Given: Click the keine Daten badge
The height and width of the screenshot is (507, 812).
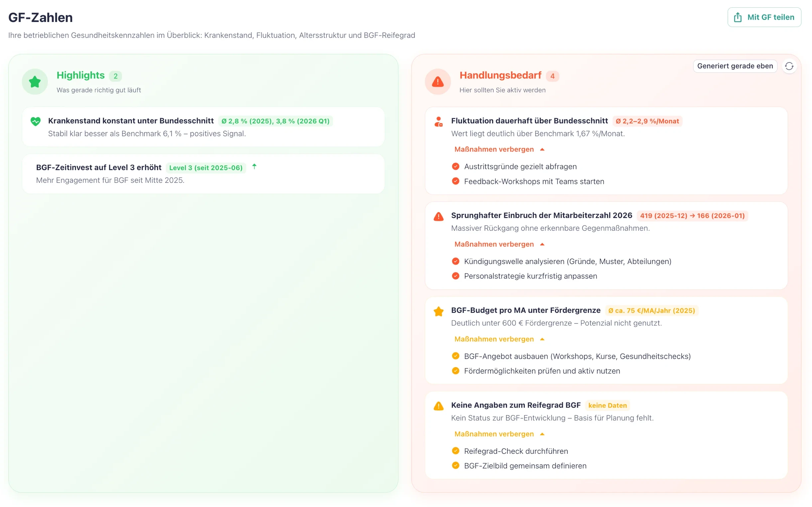Looking at the screenshot, I should (607, 405).
